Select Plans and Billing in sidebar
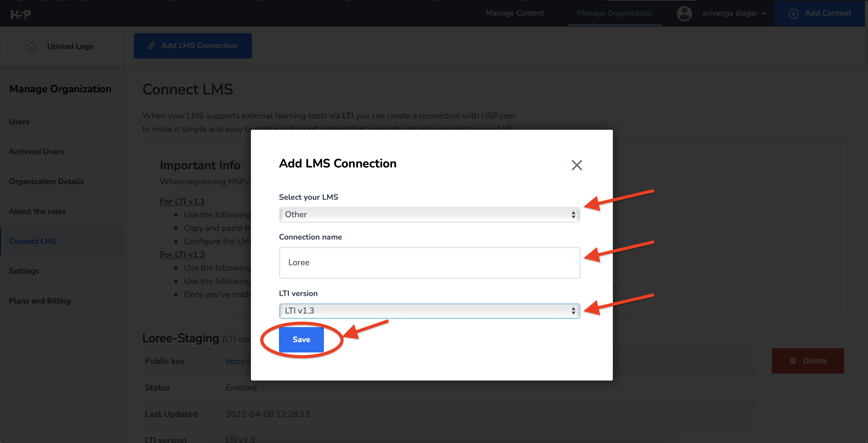This screenshot has width=868, height=443. point(40,301)
